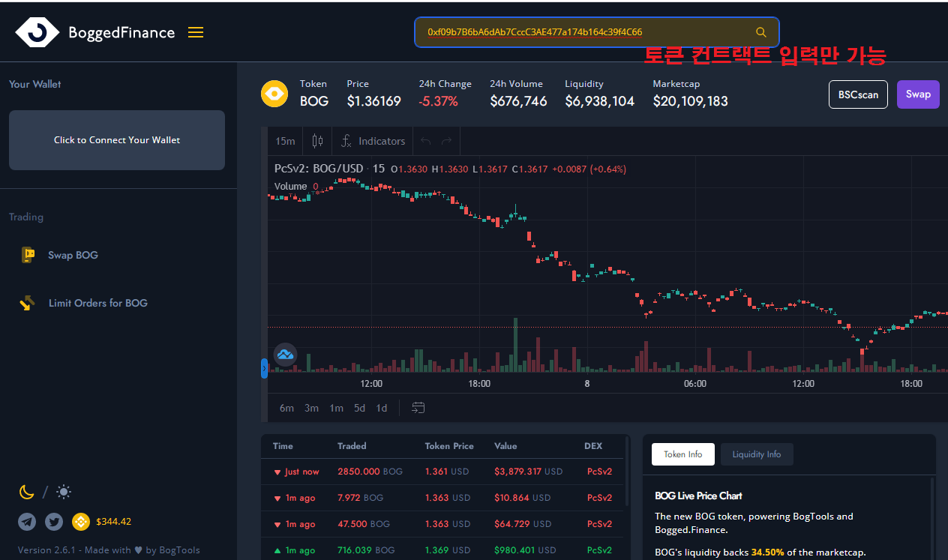948x560 pixels.
Task: Click the TradingView cloud logo on chart
Action: point(285,355)
